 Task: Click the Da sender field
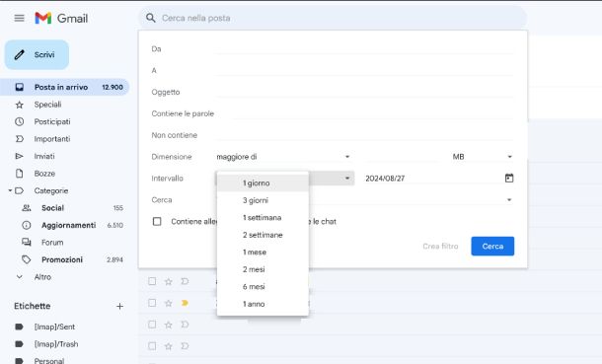point(365,48)
